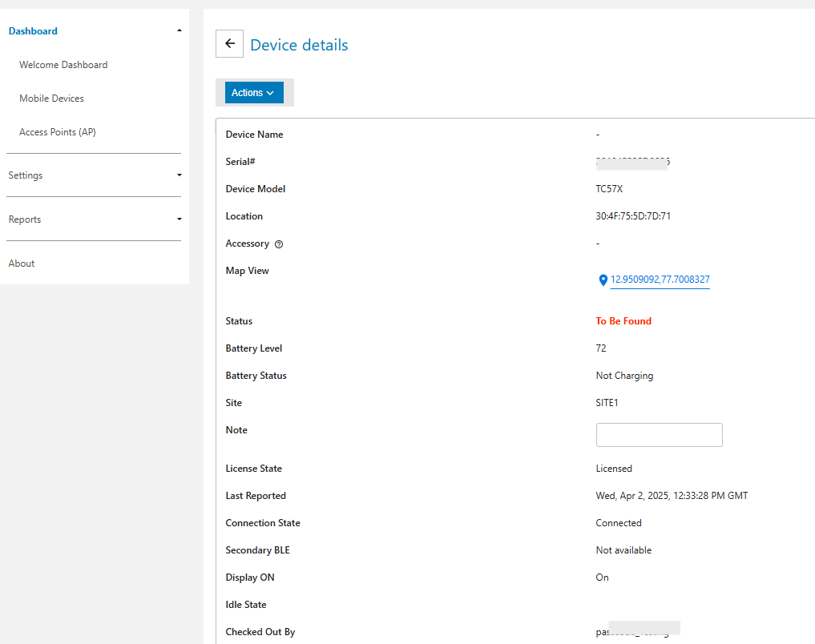
Task: Click the Settings sidebar label
Action: [x=26, y=175]
